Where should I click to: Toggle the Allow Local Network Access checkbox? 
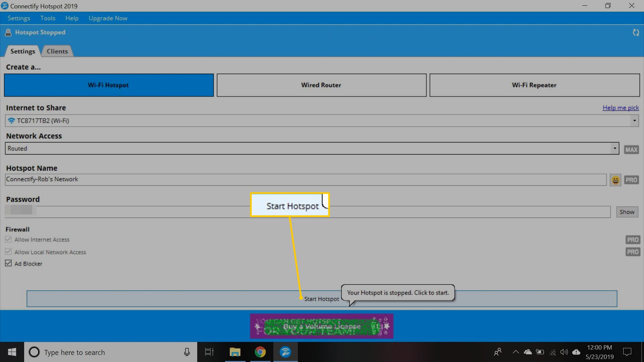pyautogui.click(x=8, y=251)
